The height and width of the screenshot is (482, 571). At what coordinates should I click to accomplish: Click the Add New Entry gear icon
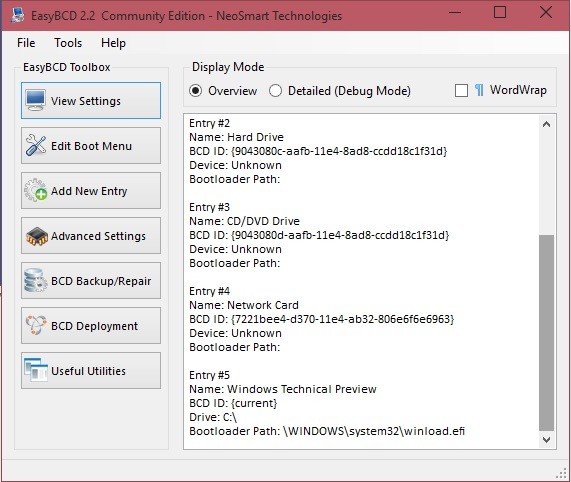pyautogui.click(x=36, y=190)
